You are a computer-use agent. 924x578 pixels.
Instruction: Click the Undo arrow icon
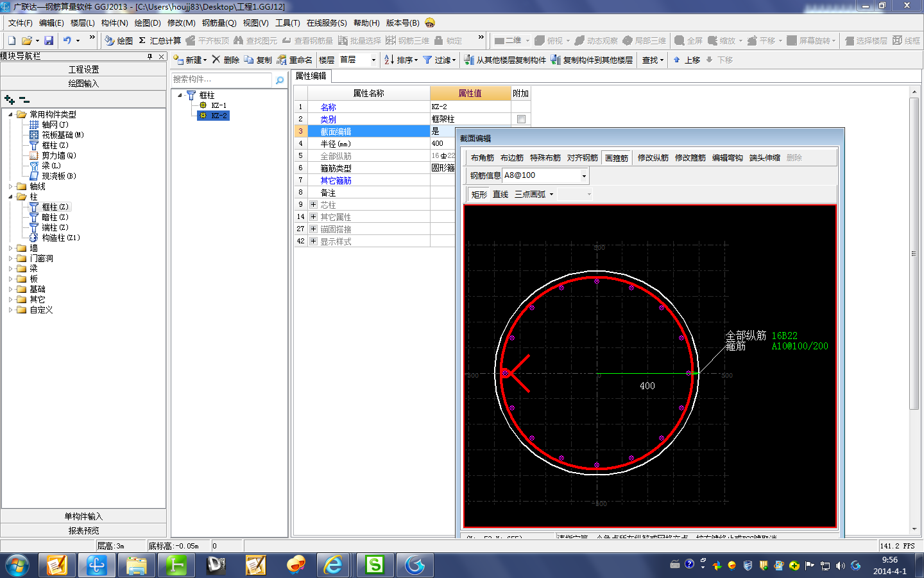click(x=67, y=40)
